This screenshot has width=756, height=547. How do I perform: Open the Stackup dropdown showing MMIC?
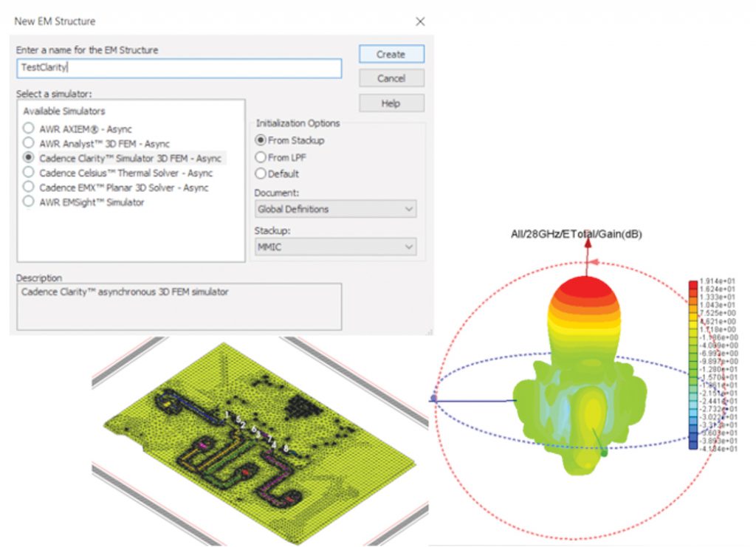tap(334, 247)
